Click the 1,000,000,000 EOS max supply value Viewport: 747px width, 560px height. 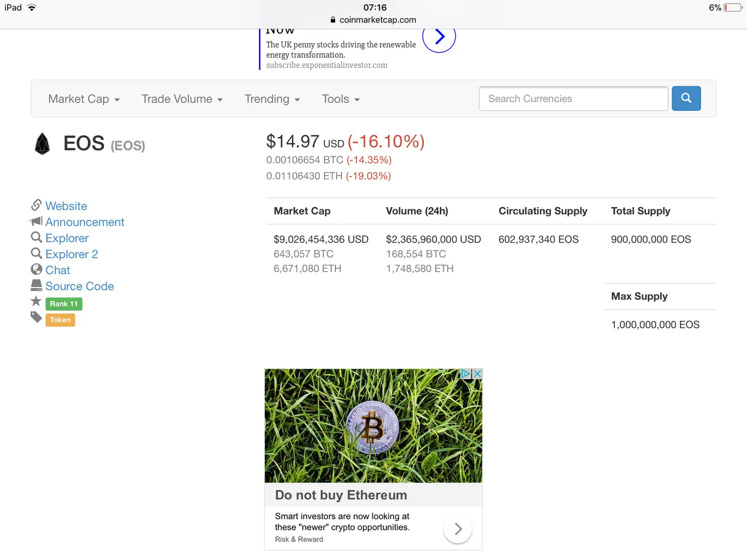point(655,325)
